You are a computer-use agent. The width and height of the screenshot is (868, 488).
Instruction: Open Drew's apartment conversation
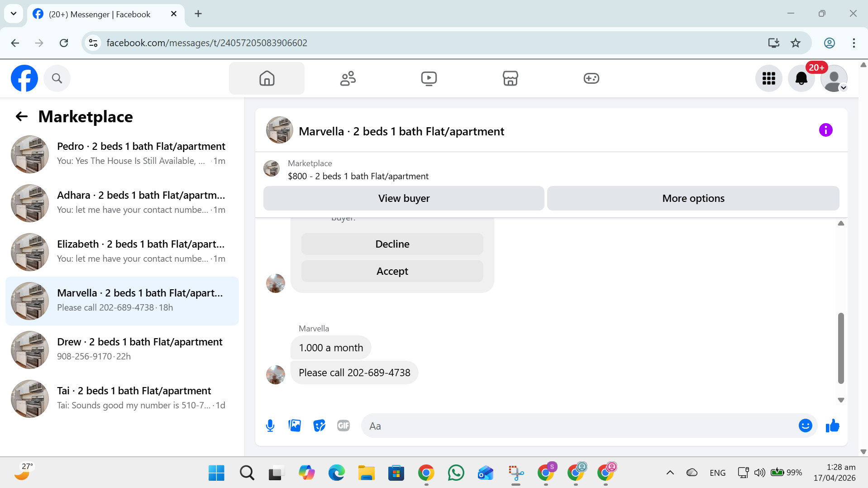(x=122, y=349)
